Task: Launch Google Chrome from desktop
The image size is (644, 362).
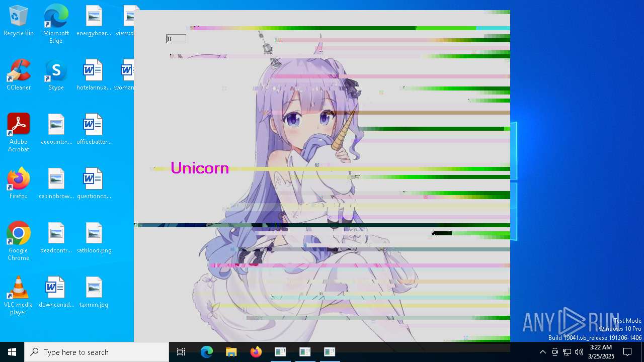Action: click(19, 241)
